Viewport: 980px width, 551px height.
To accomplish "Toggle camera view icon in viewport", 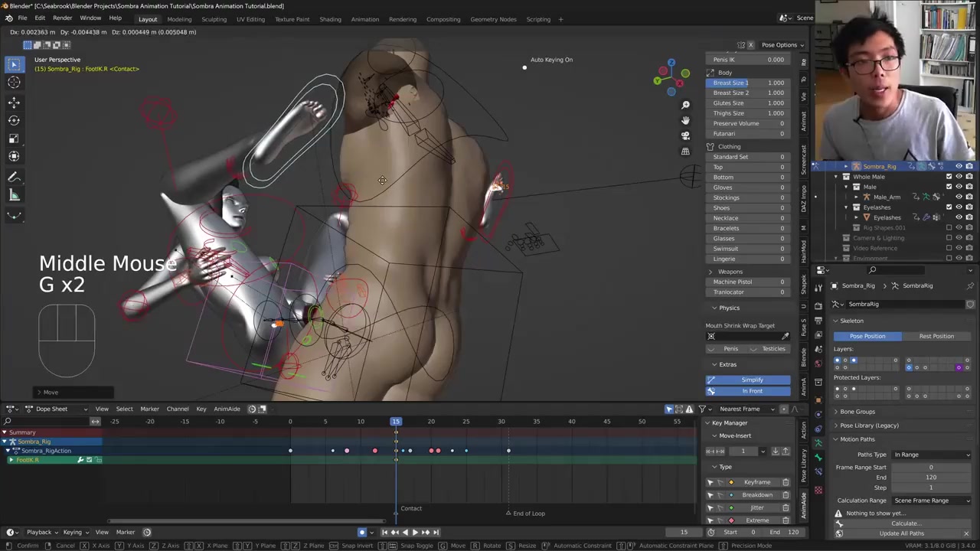I will pos(685,135).
